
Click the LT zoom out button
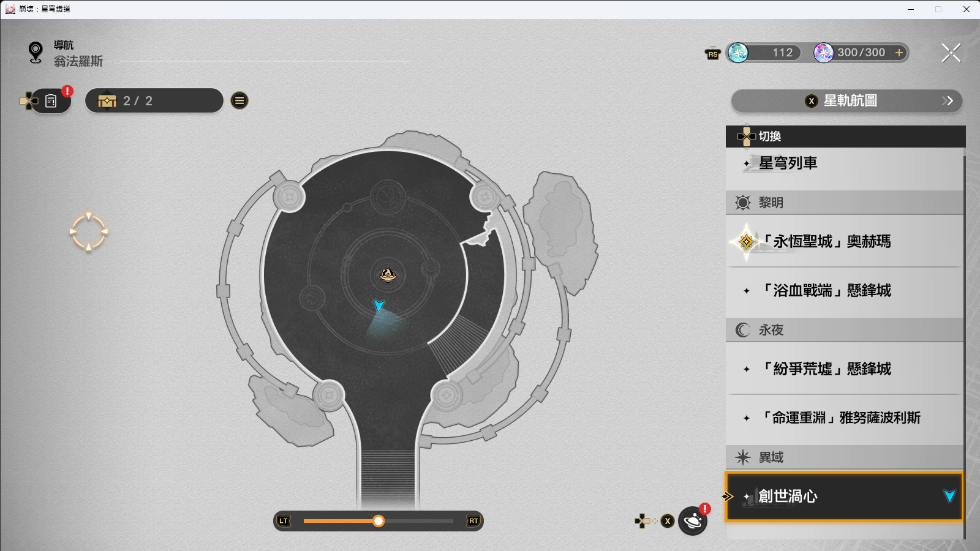click(x=283, y=521)
